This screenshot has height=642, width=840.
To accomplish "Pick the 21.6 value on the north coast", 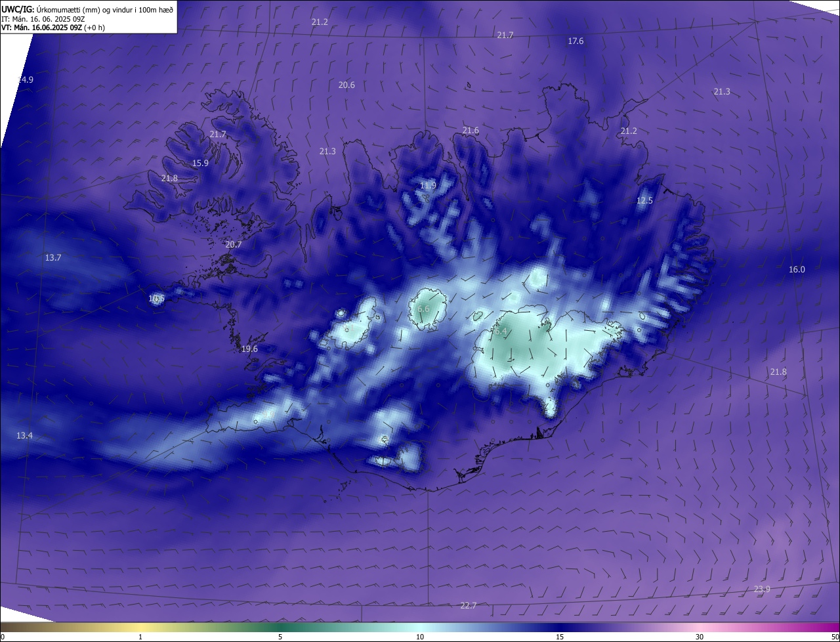I will tap(471, 131).
